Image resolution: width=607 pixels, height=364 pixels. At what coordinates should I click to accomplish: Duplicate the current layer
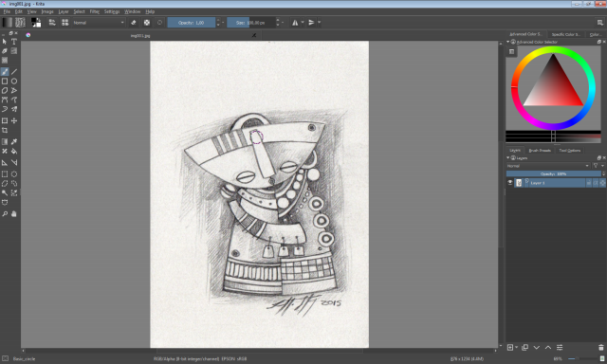point(524,347)
